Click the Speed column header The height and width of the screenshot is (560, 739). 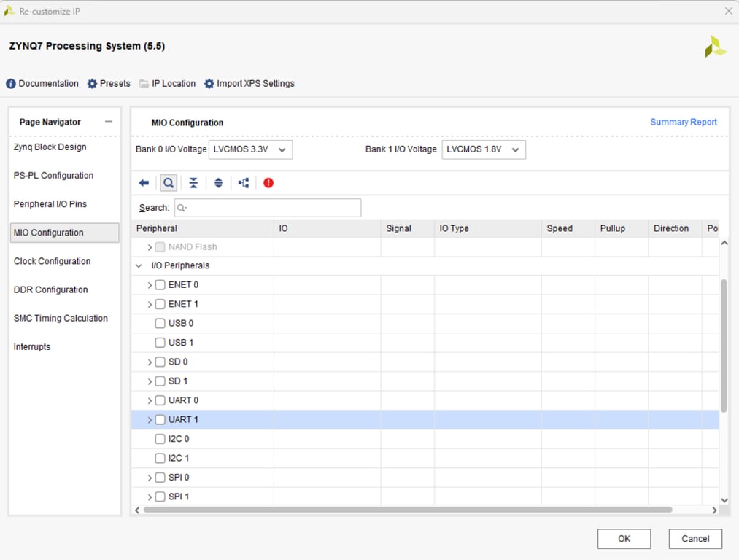point(568,228)
